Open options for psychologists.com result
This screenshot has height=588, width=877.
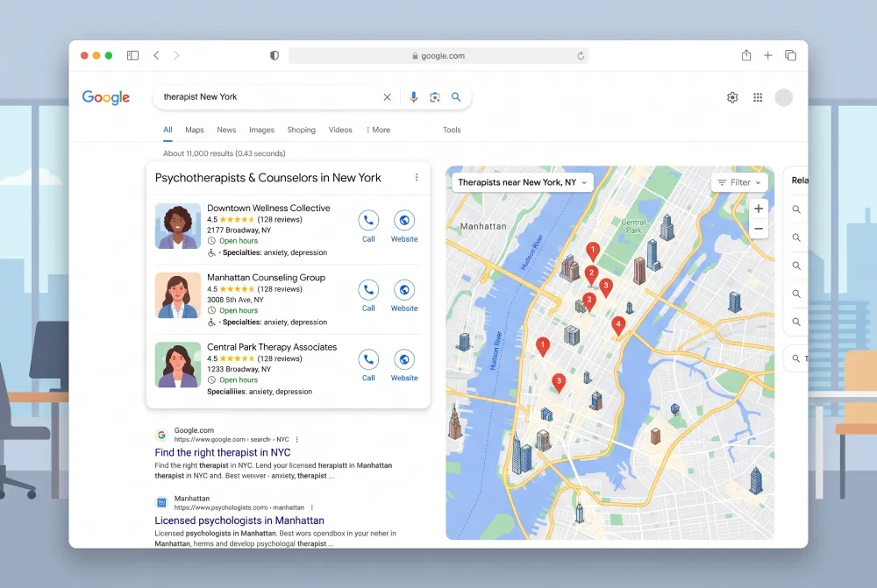311,507
